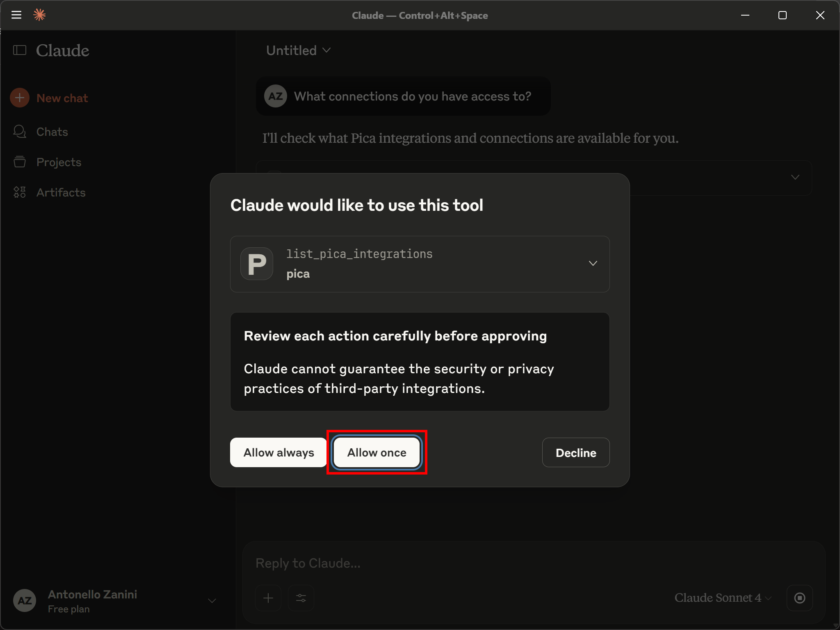The image size is (840, 630).
Task: Click the Claude starburst logo icon
Action: point(40,15)
